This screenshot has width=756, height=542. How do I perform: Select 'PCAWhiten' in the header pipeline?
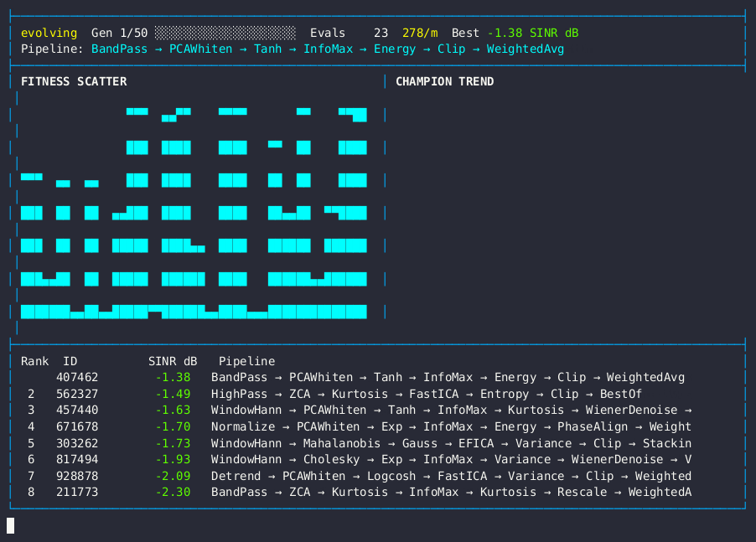tap(200, 49)
